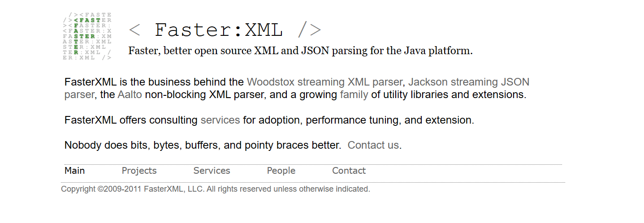Image resolution: width=644 pixels, height=223 pixels.
Task: Follow the Jackson streaming JSON parser link
Action: [x=468, y=82]
